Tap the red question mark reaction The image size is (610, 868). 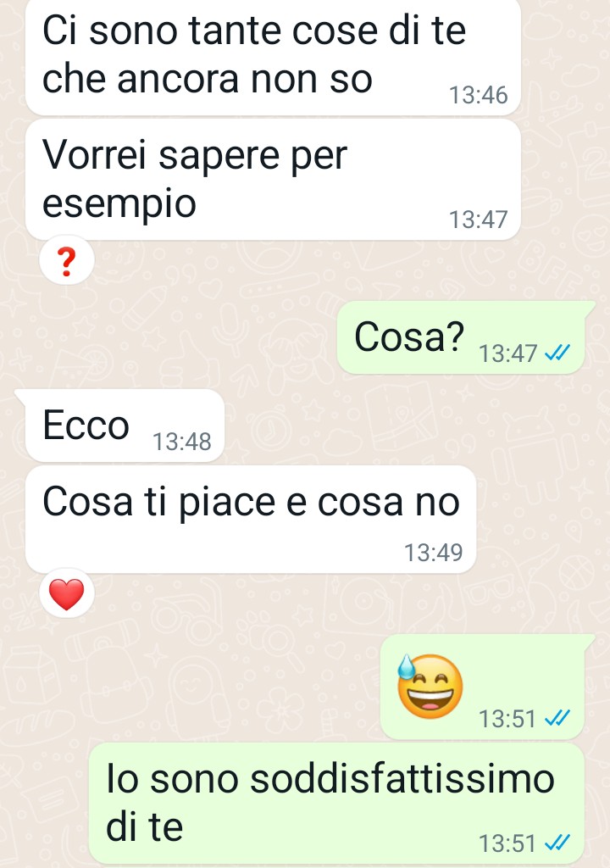coord(66,261)
